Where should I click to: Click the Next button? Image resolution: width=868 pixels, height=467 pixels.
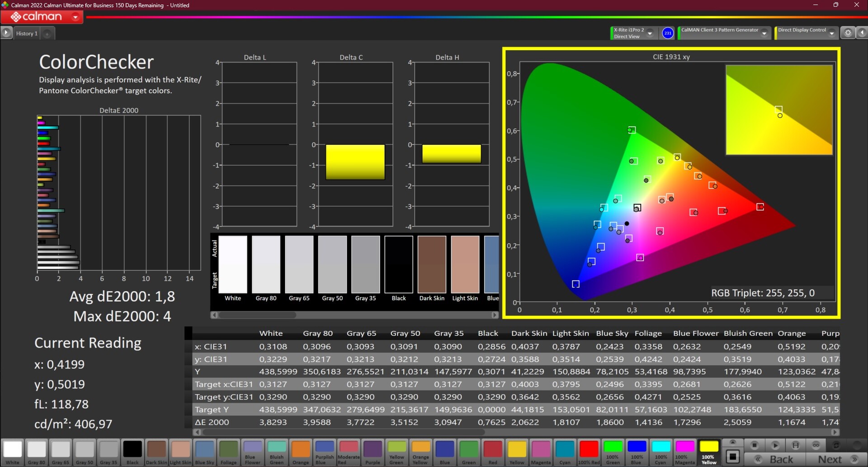(x=835, y=459)
